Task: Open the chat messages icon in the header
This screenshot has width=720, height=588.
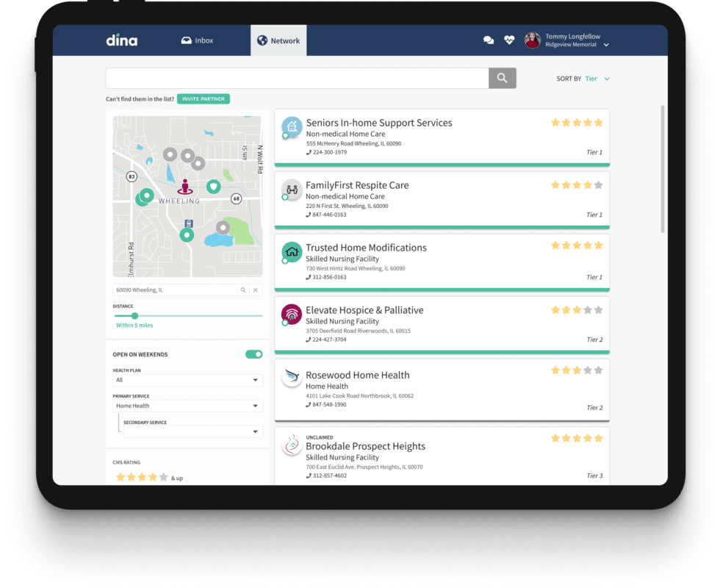Action: pyautogui.click(x=489, y=40)
